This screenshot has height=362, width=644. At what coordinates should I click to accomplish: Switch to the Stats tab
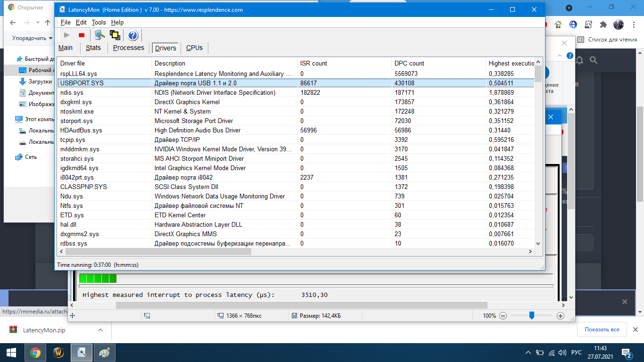93,48
